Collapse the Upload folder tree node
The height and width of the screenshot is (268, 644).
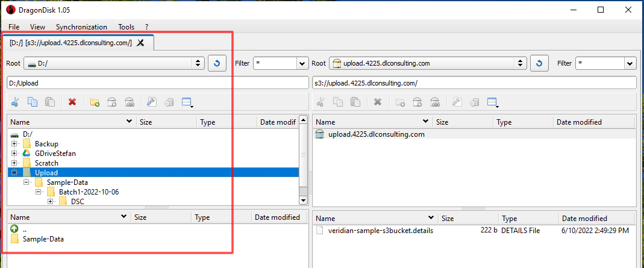(15, 172)
